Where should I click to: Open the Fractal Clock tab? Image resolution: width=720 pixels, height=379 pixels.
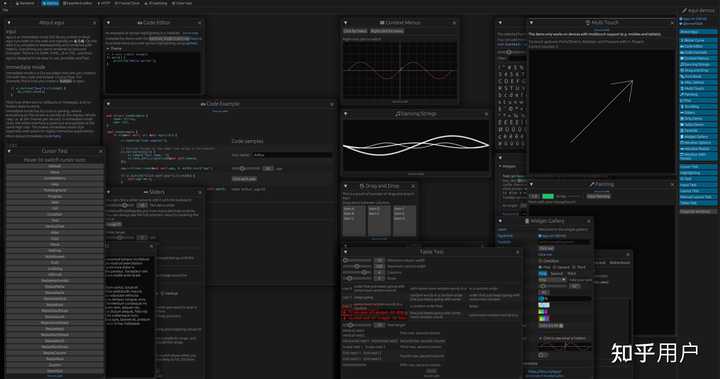(127, 3)
